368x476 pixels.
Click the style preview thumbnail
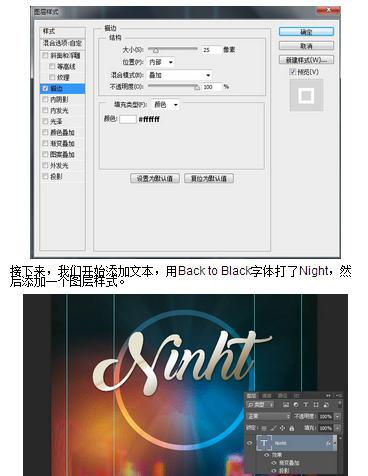(x=306, y=95)
